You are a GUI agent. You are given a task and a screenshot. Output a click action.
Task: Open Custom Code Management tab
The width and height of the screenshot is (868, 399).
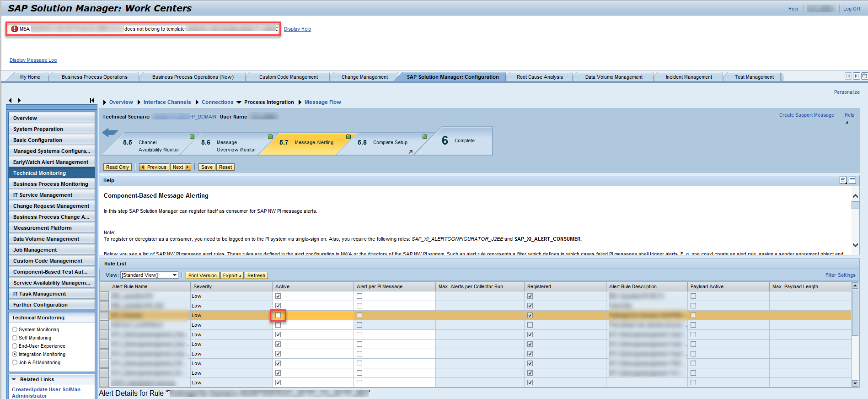coord(289,77)
